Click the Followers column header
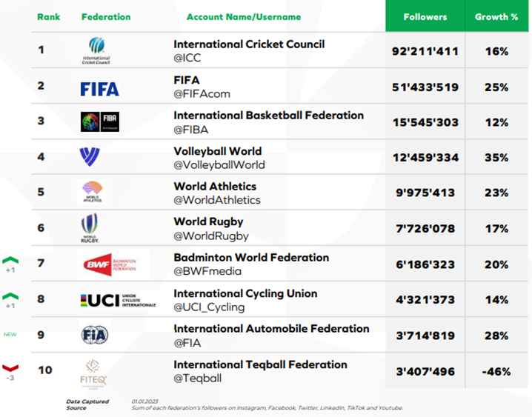The image size is (532, 417). coord(425,16)
